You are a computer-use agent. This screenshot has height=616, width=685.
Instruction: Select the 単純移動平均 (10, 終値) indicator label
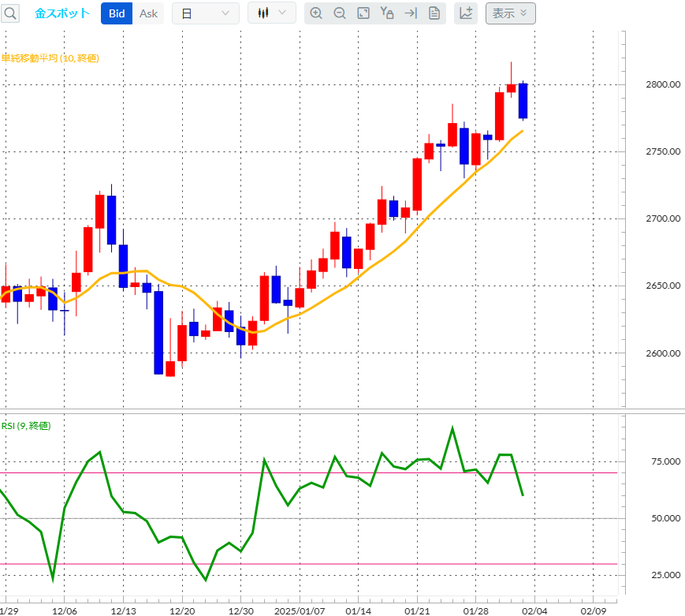tap(50, 58)
